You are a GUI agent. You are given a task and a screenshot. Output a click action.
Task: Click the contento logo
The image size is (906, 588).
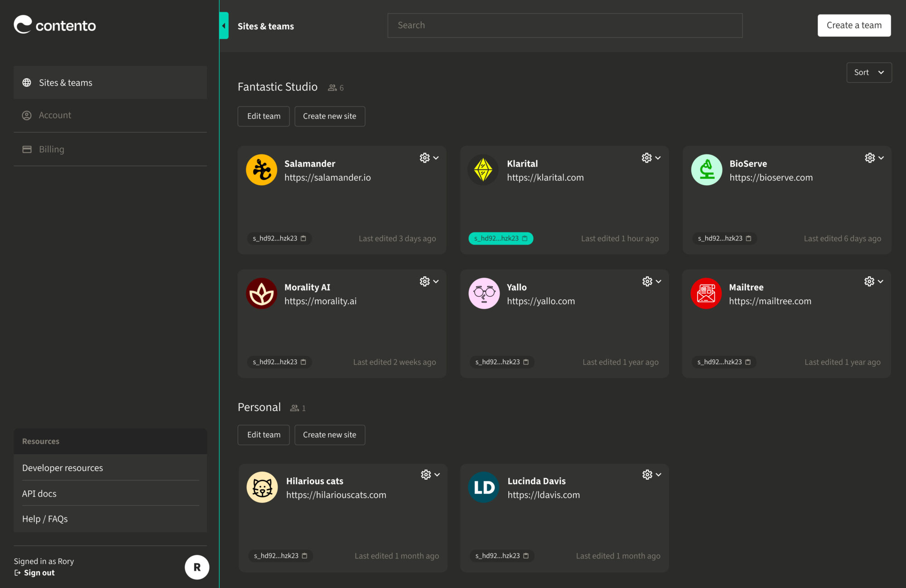(x=55, y=25)
